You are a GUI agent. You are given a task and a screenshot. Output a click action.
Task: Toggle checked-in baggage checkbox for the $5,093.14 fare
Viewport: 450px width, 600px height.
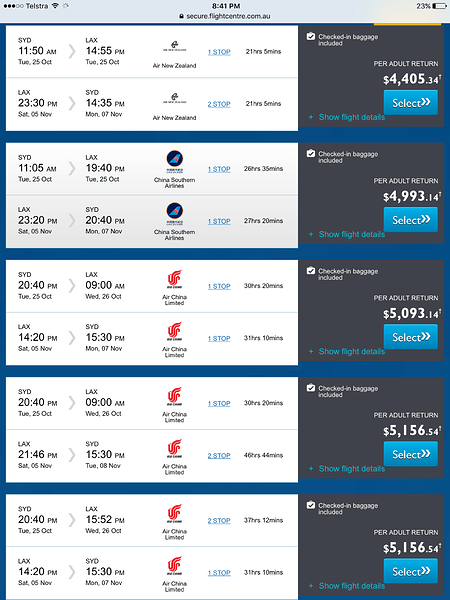pos(311,271)
